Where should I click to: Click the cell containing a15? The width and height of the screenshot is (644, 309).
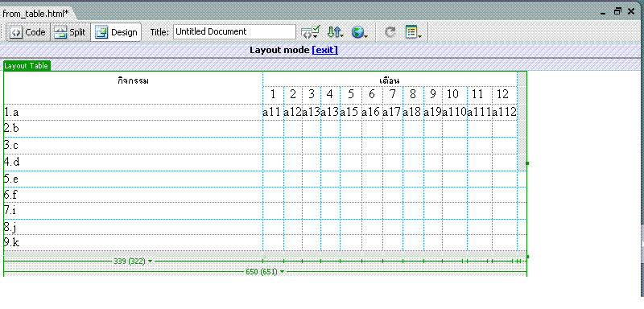(x=351, y=112)
